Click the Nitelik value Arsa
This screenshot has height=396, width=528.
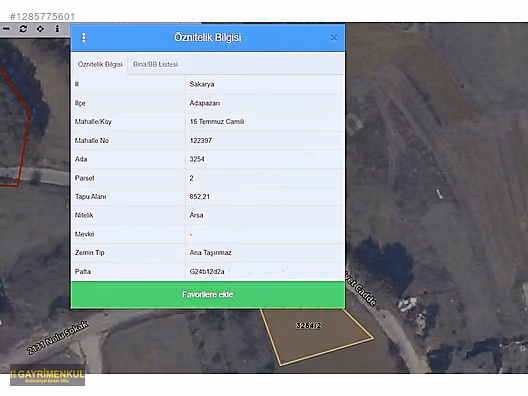click(196, 215)
